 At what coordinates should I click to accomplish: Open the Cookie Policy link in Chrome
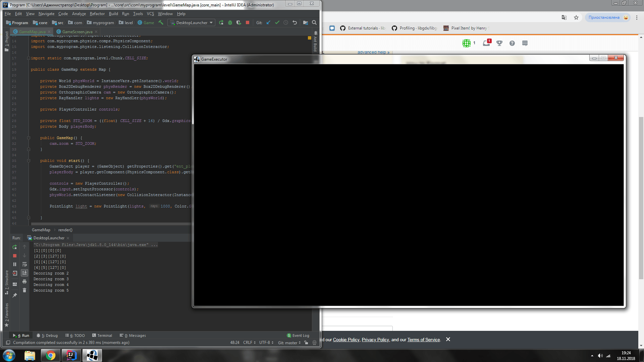[x=346, y=340]
